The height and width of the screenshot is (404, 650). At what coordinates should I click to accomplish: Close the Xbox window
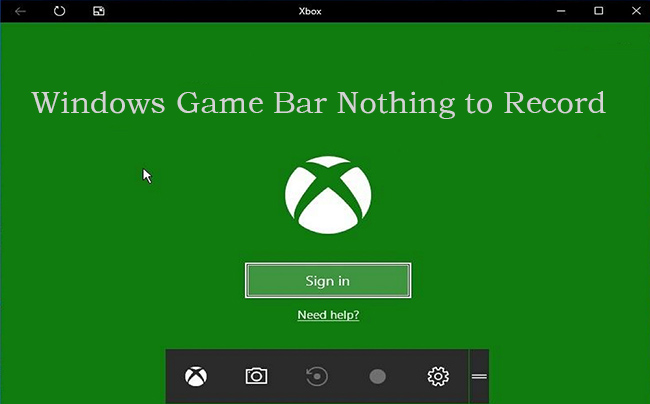point(636,11)
